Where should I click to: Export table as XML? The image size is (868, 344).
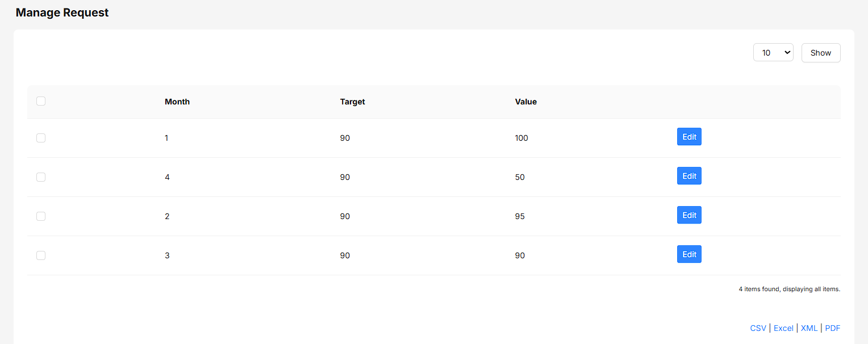coord(809,328)
